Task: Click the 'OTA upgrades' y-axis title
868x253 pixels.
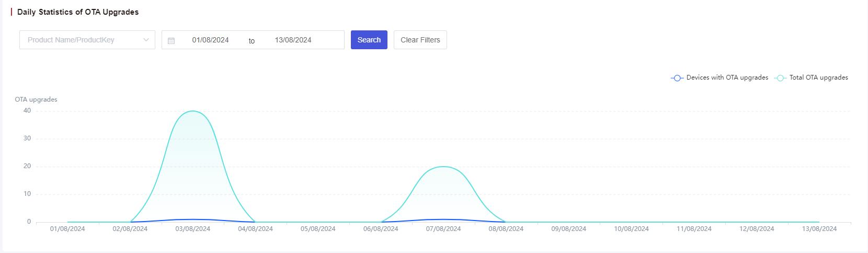Action: click(x=36, y=100)
